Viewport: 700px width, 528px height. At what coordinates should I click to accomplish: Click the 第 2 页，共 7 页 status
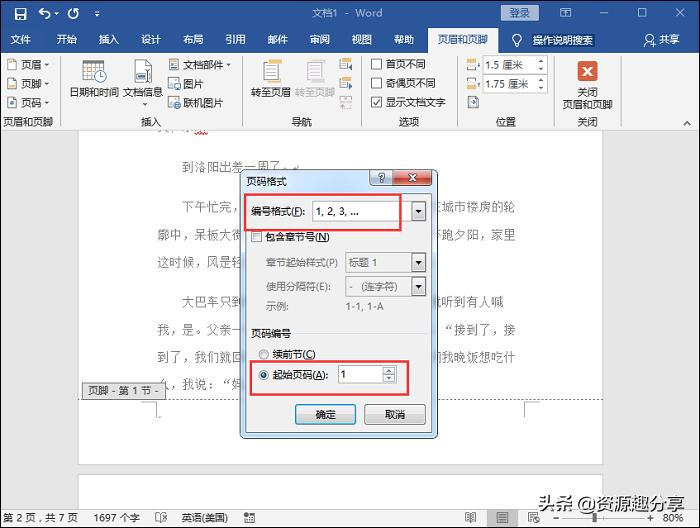click(40, 518)
